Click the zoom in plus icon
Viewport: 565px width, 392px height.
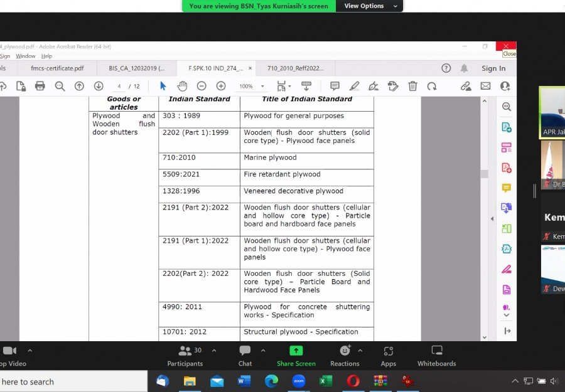click(220, 86)
